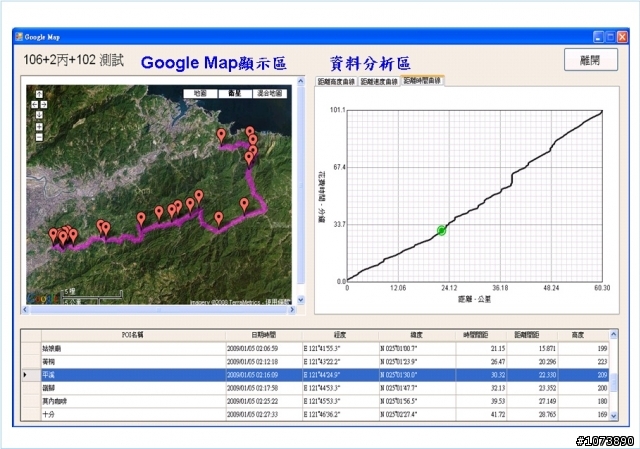The image size is (640, 449).
Task: Click the 日期時間 column header
Action: click(264, 335)
